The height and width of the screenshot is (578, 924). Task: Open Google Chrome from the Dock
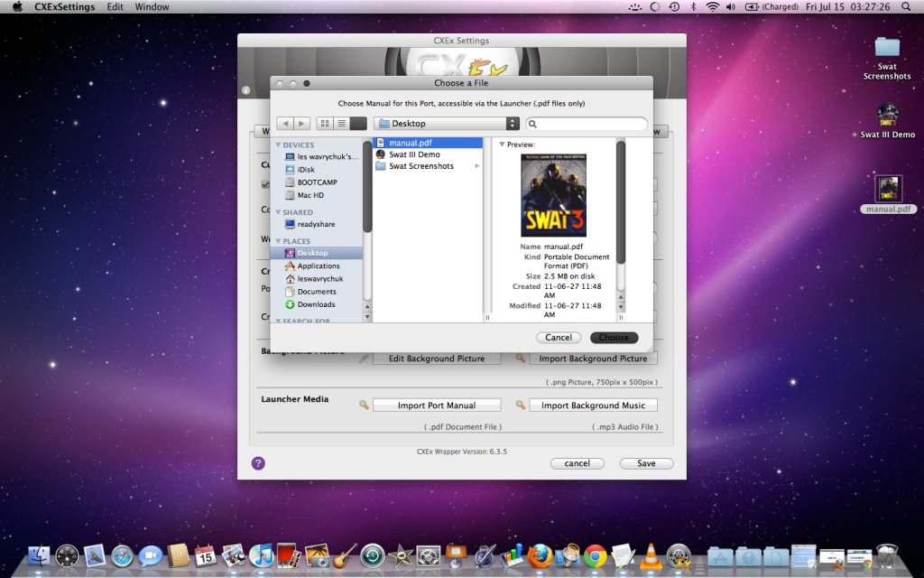coord(596,555)
